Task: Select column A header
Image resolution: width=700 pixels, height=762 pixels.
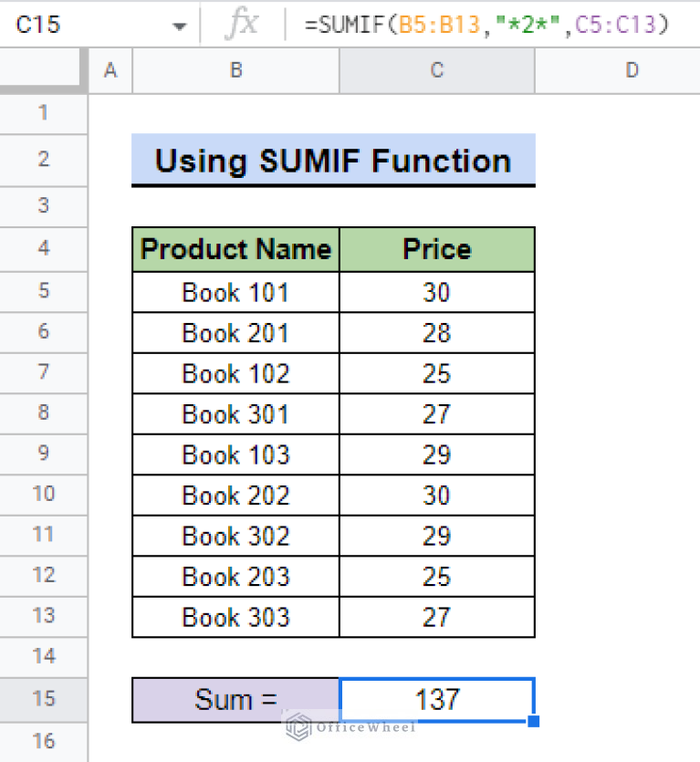Action: (x=110, y=70)
